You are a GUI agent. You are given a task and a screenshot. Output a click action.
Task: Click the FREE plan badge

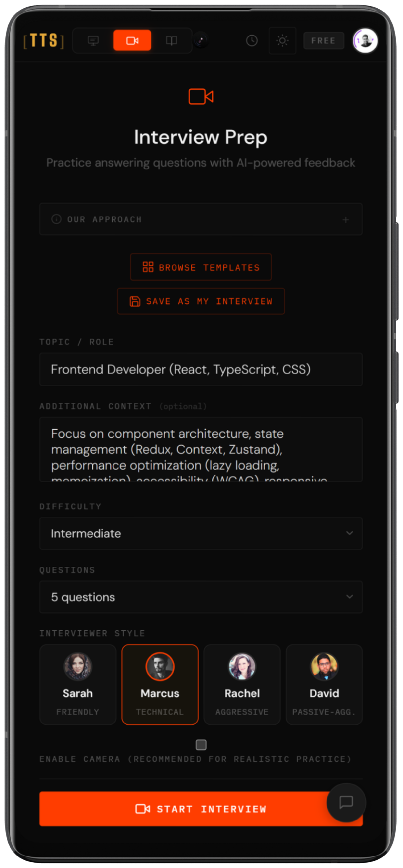323,41
